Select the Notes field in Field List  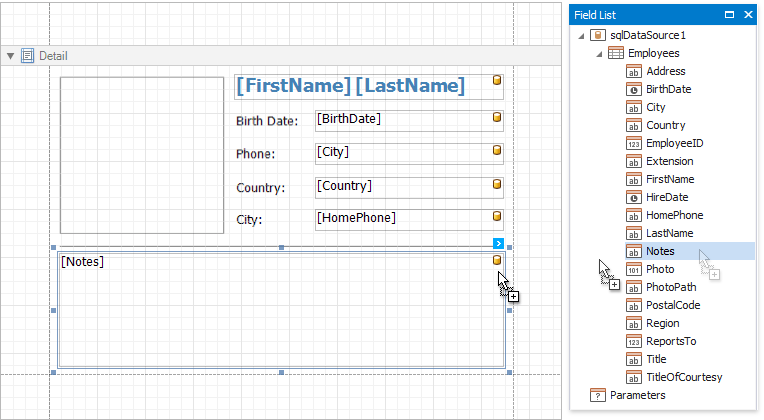(x=660, y=251)
